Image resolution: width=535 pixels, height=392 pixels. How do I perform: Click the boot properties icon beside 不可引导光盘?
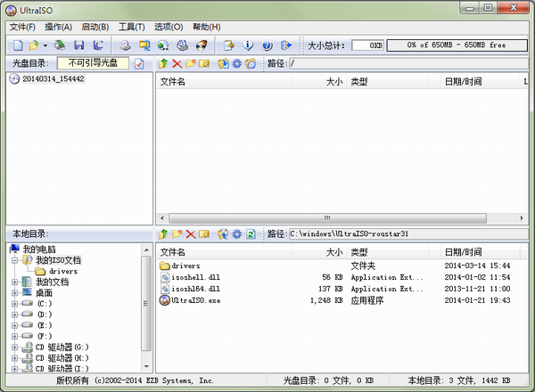point(139,63)
